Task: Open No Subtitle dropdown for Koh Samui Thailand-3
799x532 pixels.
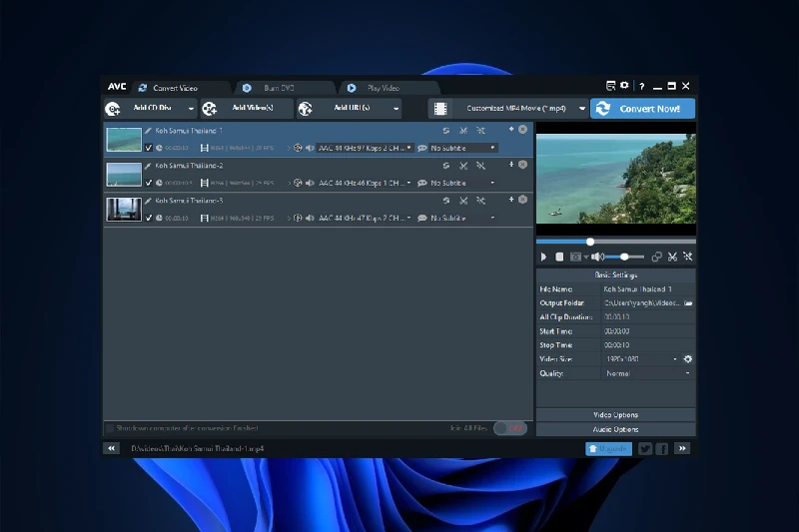Action: coord(462,218)
